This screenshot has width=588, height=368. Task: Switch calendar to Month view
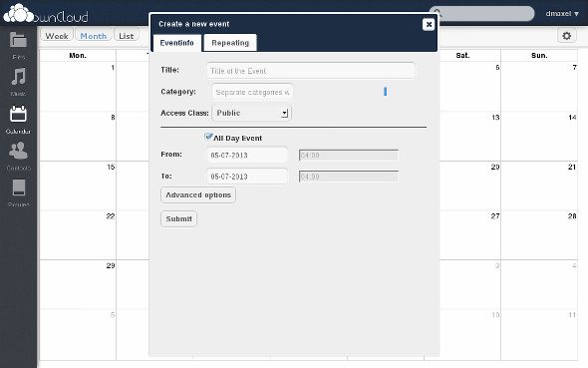tap(94, 36)
